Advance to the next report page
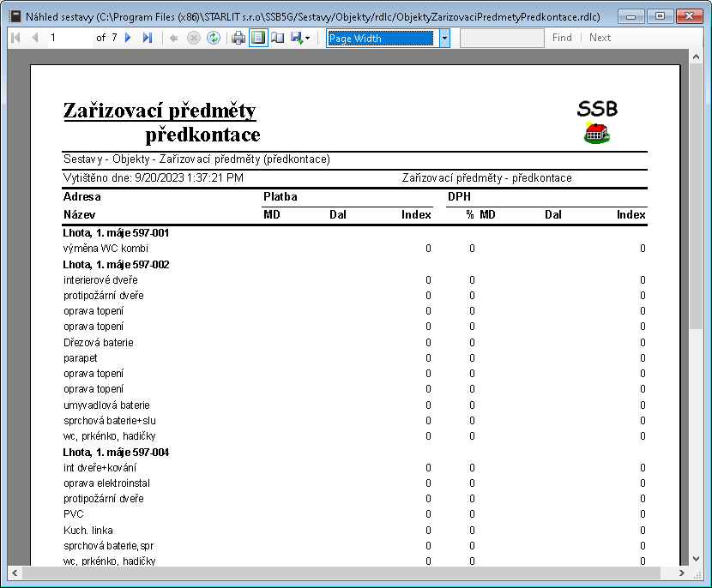Screen dimensions: 712x588 129,38
